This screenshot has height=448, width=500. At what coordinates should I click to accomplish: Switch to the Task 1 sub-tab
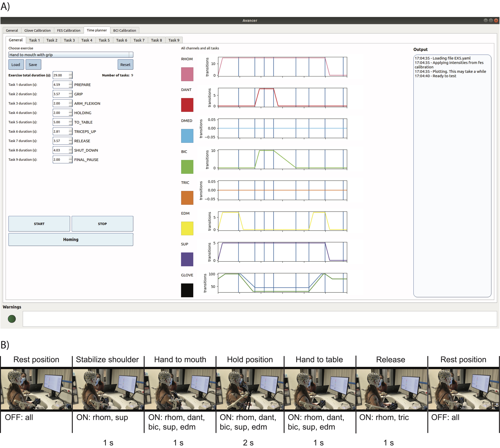[x=34, y=40]
